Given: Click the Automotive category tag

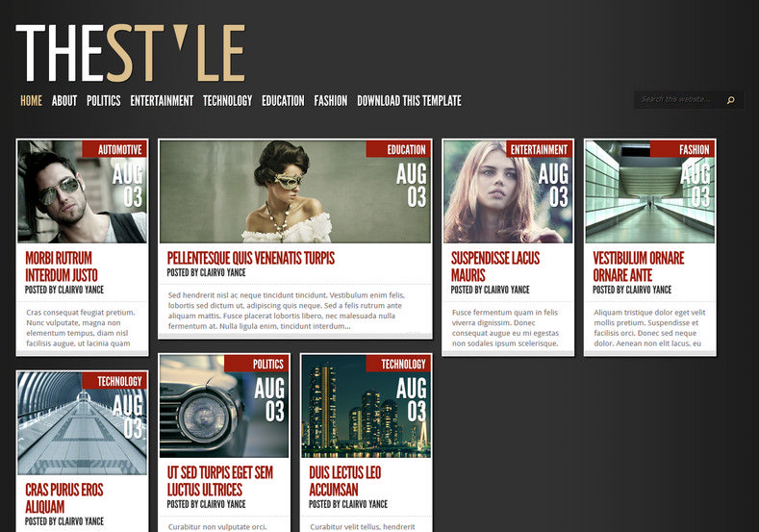Looking at the screenshot, I should (114, 149).
